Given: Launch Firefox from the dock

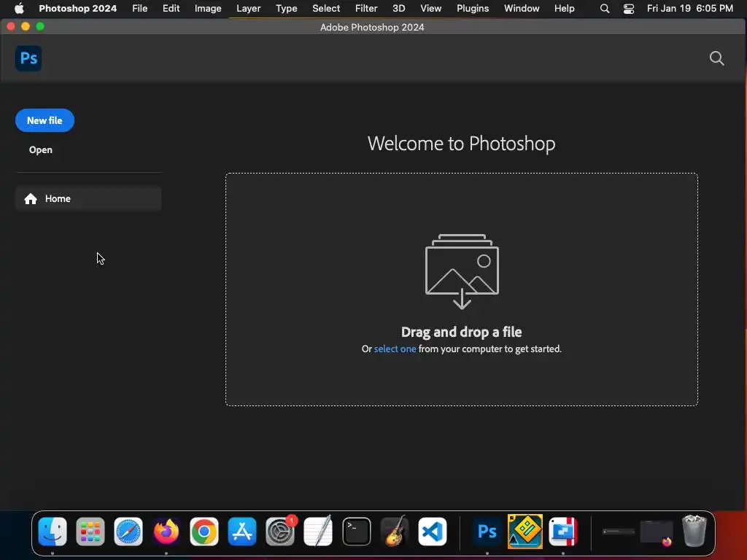Looking at the screenshot, I should (x=166, y=531).
